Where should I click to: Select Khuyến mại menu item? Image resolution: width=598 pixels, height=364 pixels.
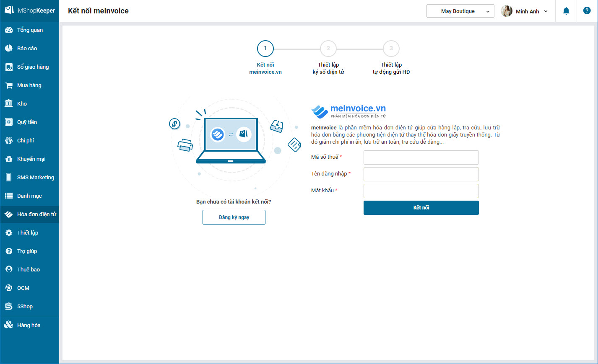pyautogui.click(x=30, y=159)
